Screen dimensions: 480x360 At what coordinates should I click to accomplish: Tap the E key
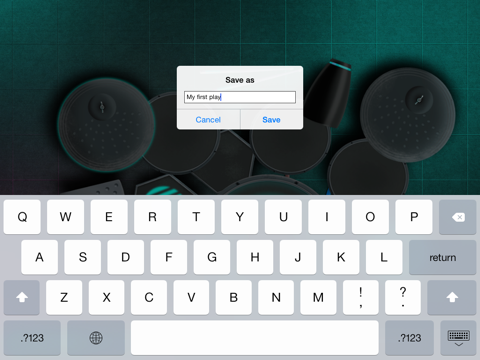pos(109,217)
